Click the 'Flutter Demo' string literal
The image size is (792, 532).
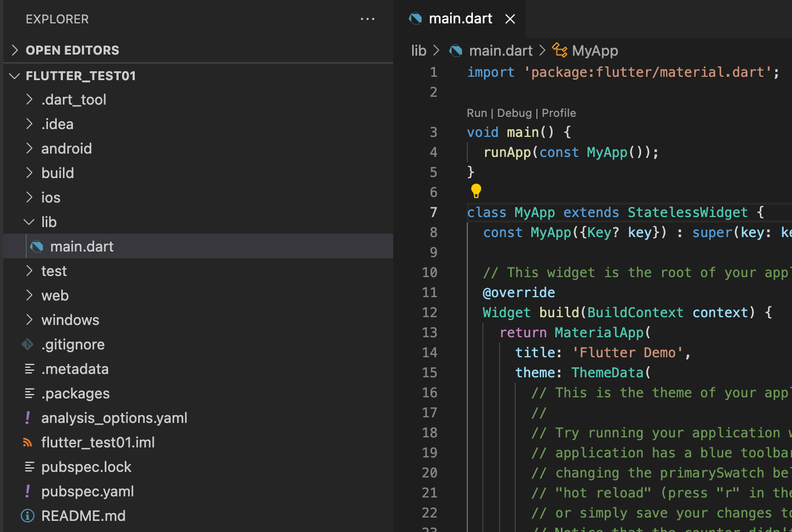pos(628,352)
